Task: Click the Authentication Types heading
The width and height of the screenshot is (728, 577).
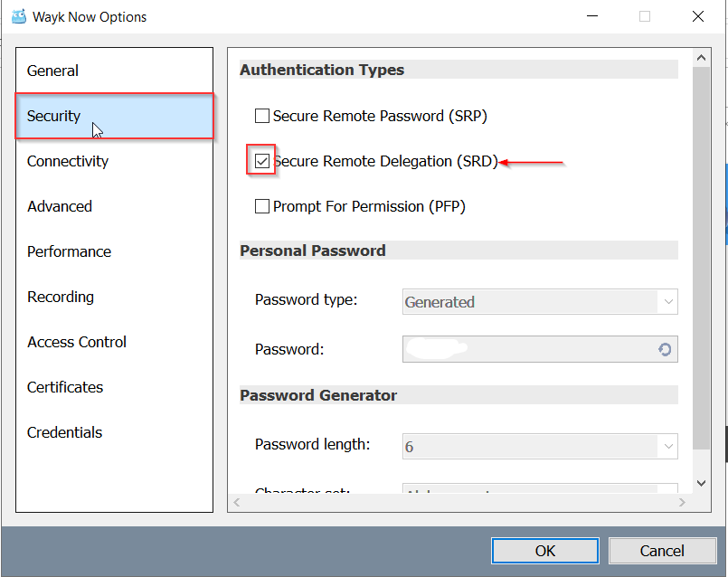Action: click(x=322, y=70)
